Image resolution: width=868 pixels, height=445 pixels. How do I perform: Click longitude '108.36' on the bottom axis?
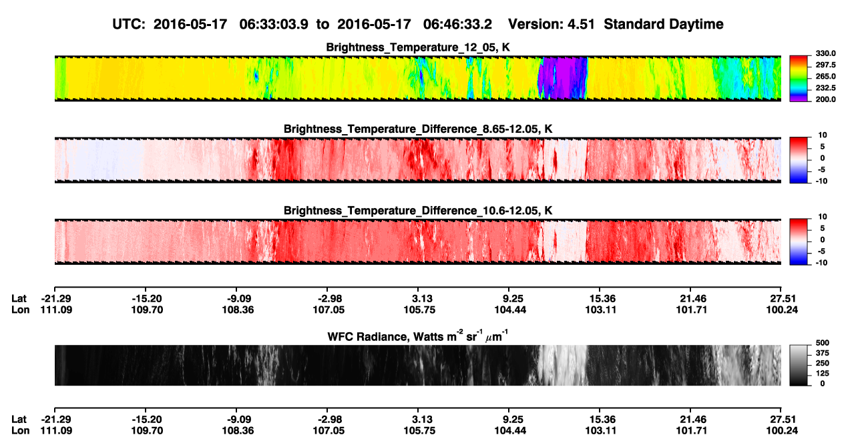[x=239, y=431]
